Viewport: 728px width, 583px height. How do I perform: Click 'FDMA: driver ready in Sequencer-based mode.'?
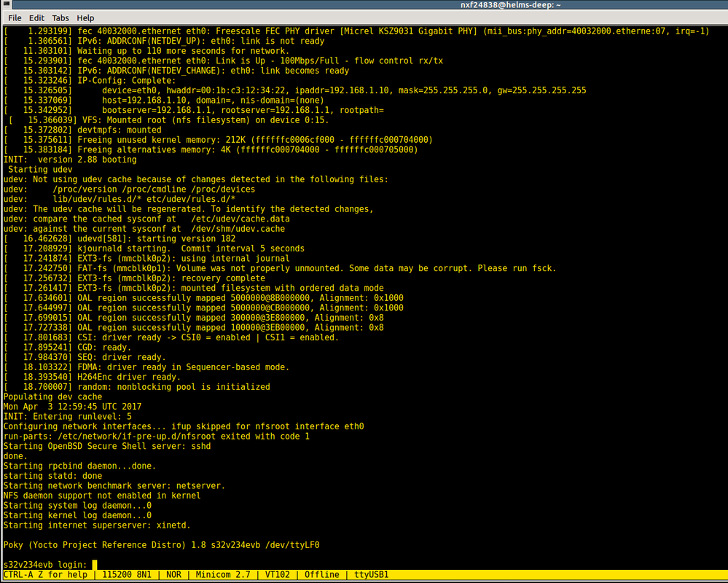146,367
